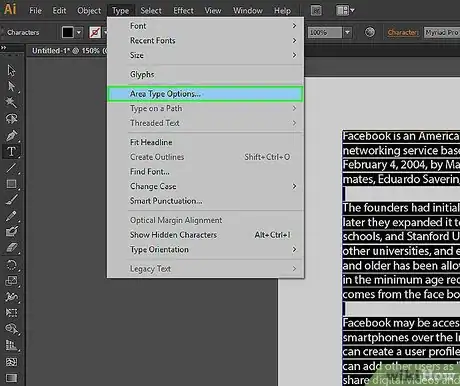Pick the Pencil tool
460x386 pixels.
pyautogui.click(x=11, y=216)
